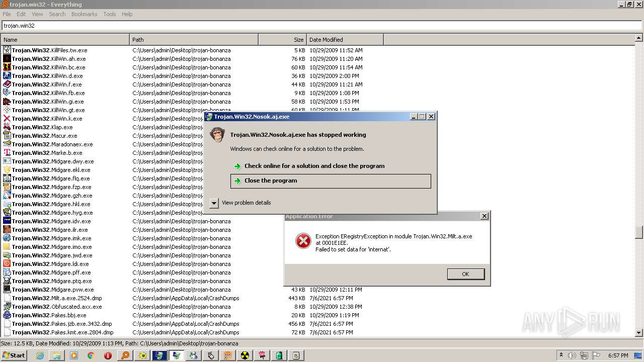
Task: Click the radiation symbol taskbar icon
Action: [245, 355]
